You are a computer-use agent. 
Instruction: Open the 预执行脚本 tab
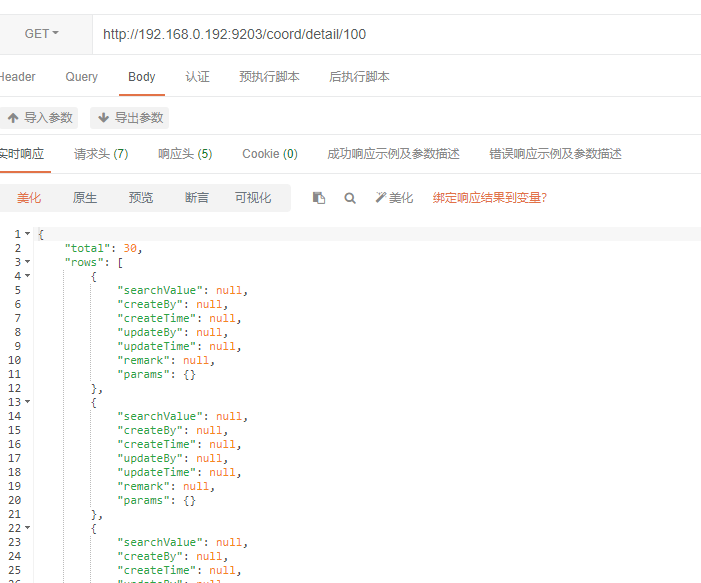[x=269, y=77]
